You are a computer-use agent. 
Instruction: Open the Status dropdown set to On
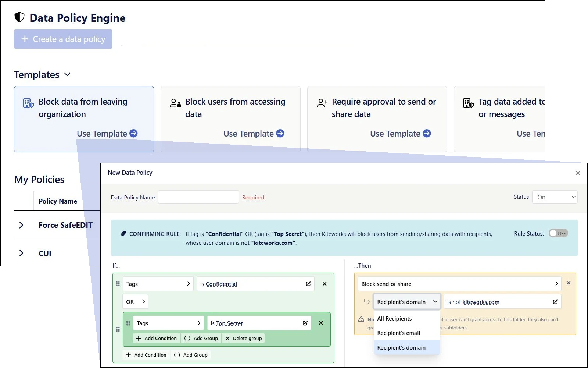tap(555, 197)
